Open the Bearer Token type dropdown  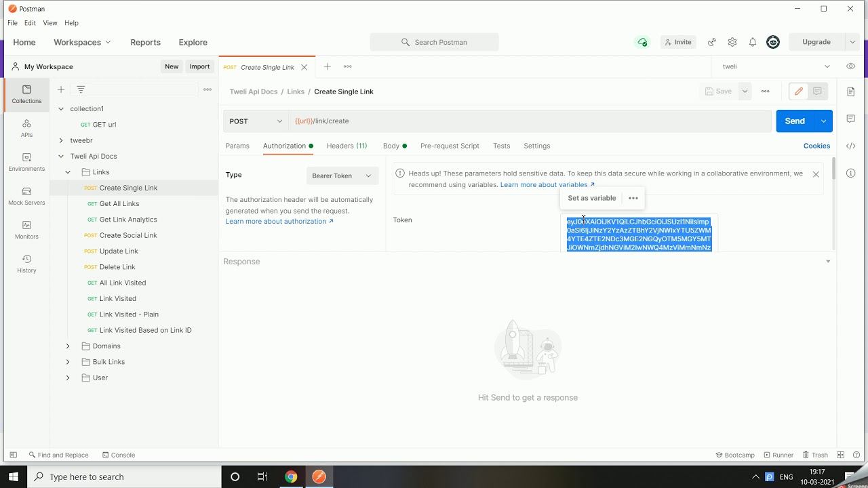coord(342,176)
